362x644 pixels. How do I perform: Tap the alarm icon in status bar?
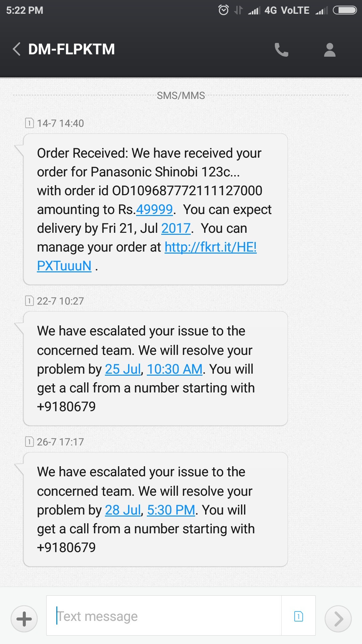click(223, 10)
